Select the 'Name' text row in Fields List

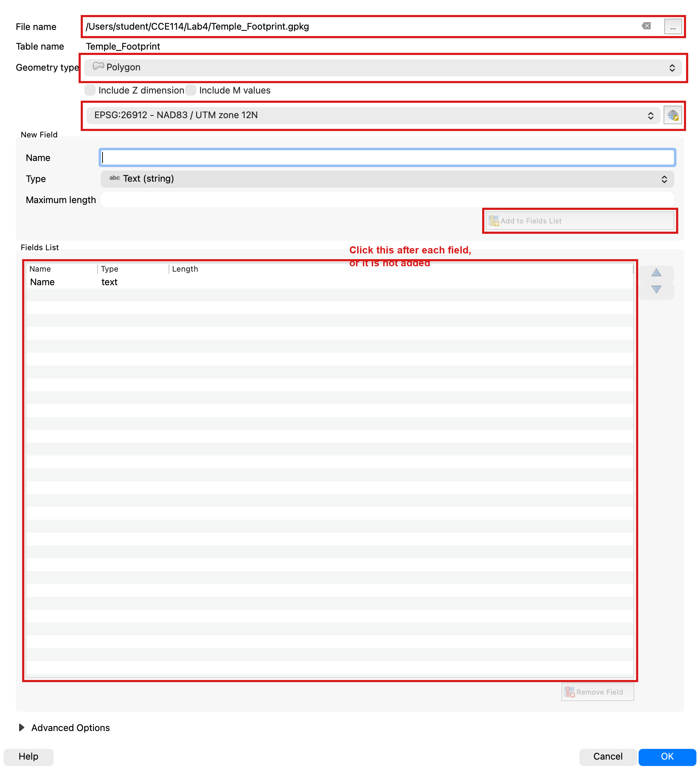click(329, 282)
